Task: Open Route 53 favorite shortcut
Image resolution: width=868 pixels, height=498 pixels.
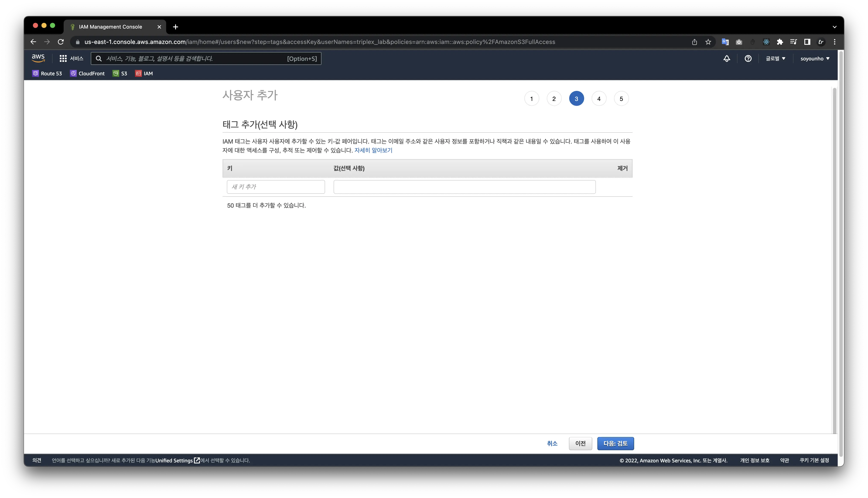Action: 47,74
